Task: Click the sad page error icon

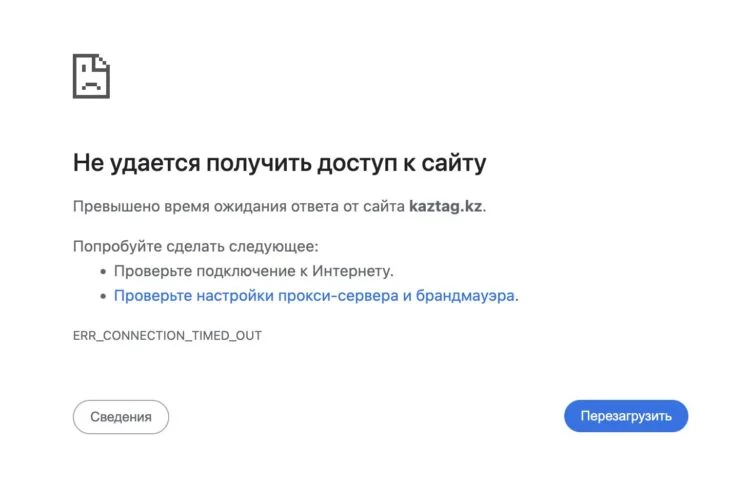Action: 91,76
